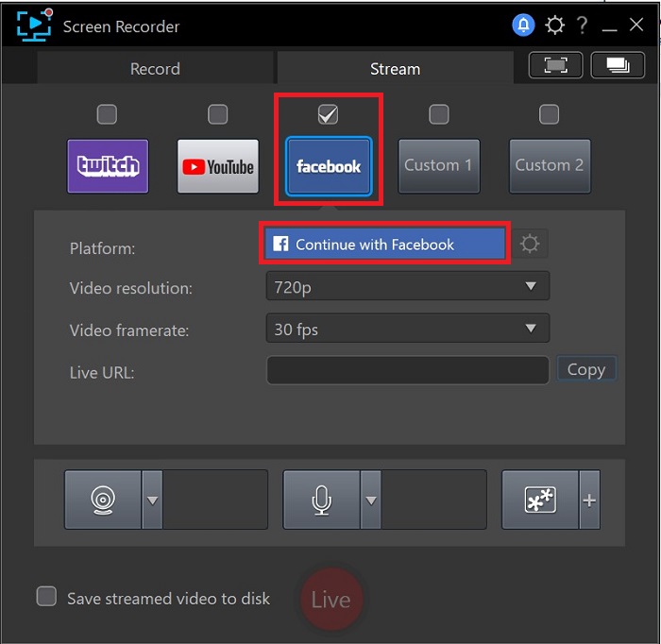Enable the YouTube checkbox
661x644 pixels.
(x=218, y=114)
